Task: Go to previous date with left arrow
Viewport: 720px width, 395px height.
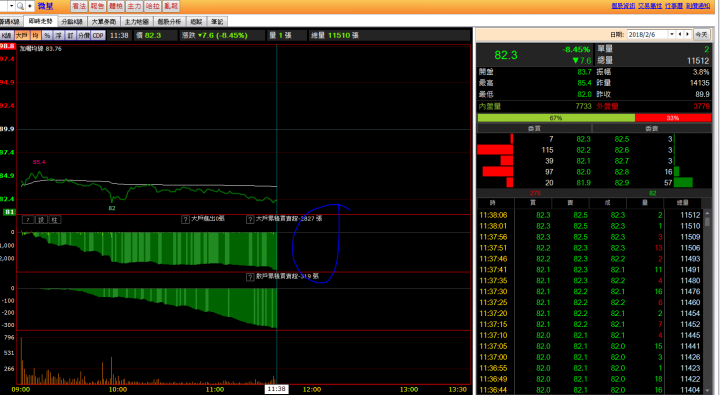Action: coord(681,34)
